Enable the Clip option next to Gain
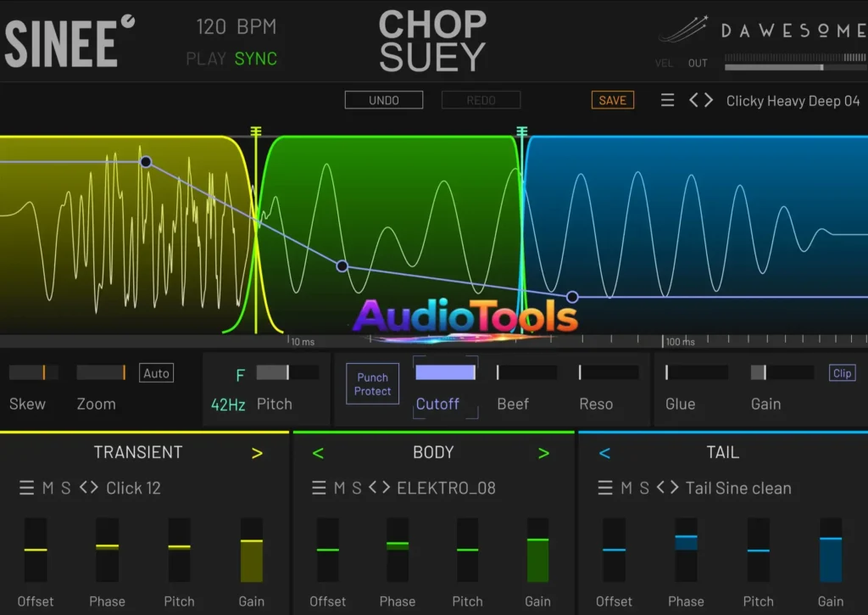This screenshot has height=615, width=868. pyautogui.click(x=842, y=373)
